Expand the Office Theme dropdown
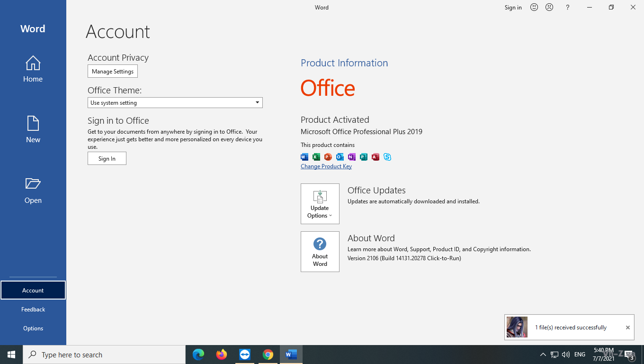This screenshot has height=364, width=644. (257, 103)
